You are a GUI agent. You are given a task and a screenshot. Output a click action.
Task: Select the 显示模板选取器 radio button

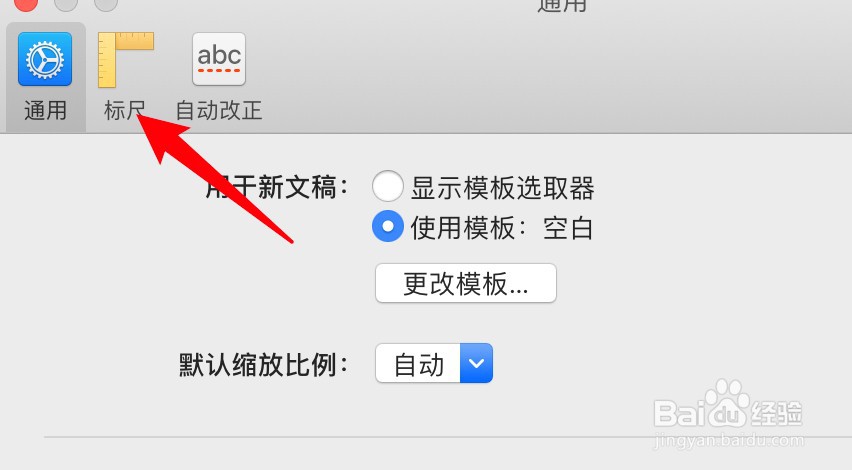387,186
